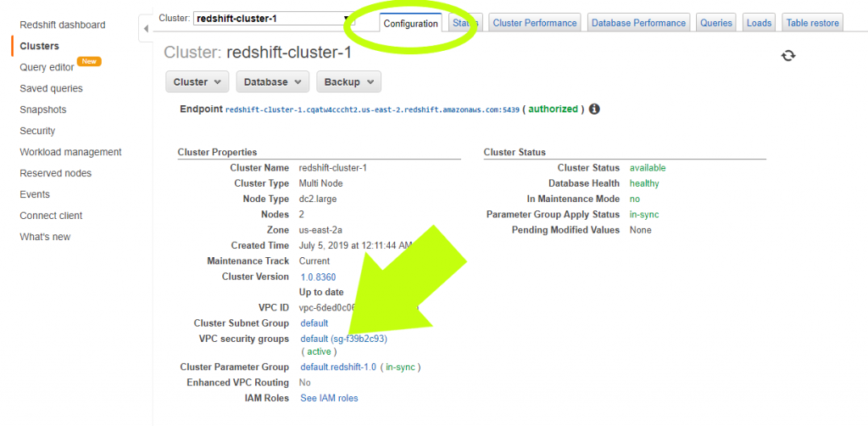
Task: Open What's new page
Action: click(x=45, y=237)
